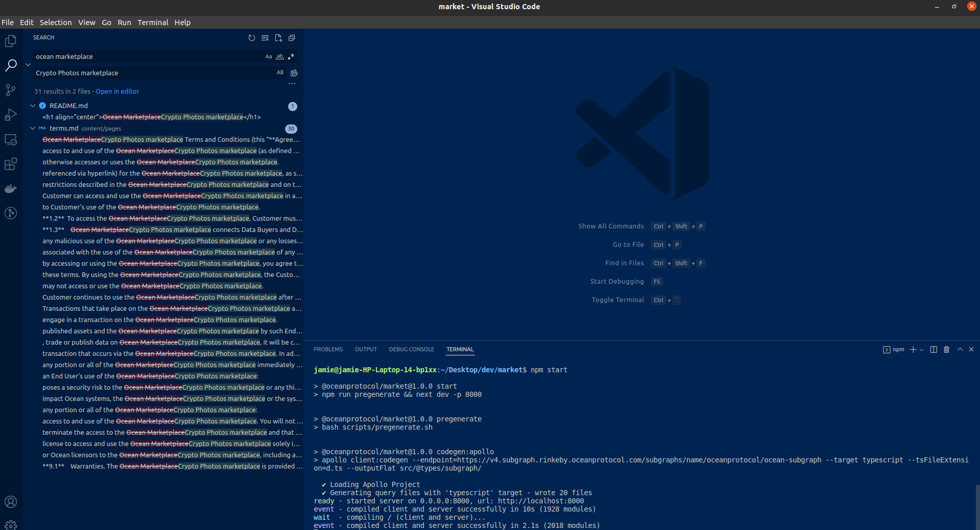Open the Explorer view in activity bar

pos(11,41)
